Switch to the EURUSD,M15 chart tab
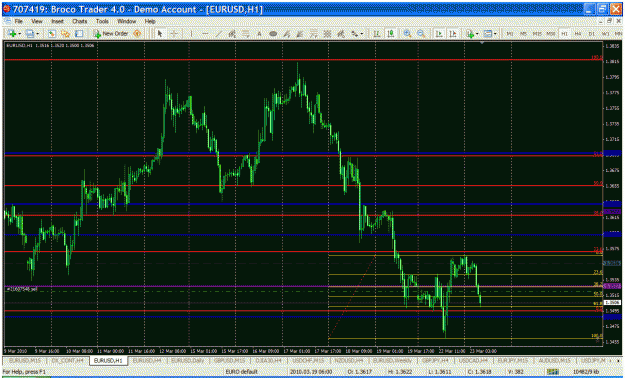Image resolution: width=625 pixels, height=378 pixels. pos(25,360)
